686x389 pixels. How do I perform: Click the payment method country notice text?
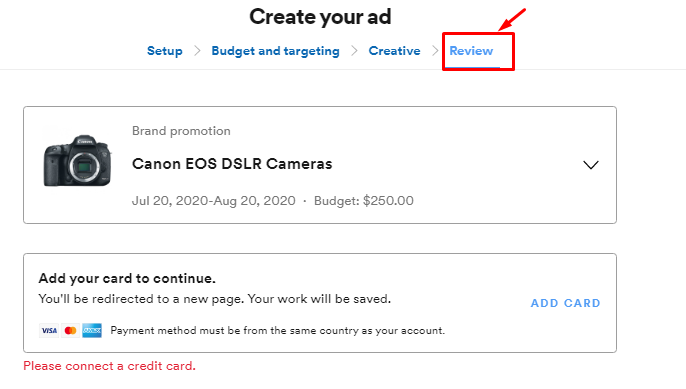point(277,330)
